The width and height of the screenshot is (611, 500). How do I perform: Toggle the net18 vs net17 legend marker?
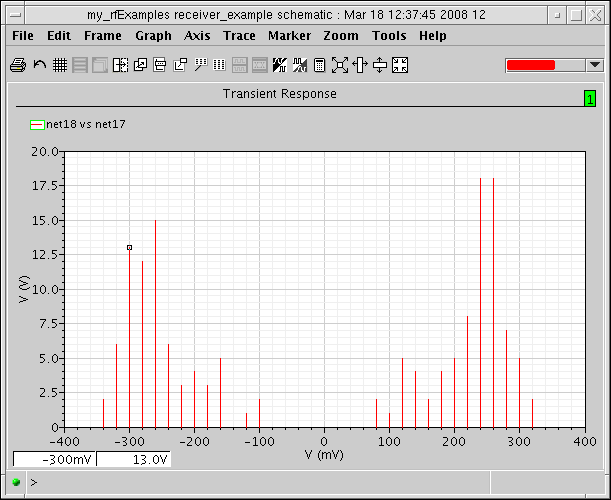pyautogui.click(x=37, y=124)
